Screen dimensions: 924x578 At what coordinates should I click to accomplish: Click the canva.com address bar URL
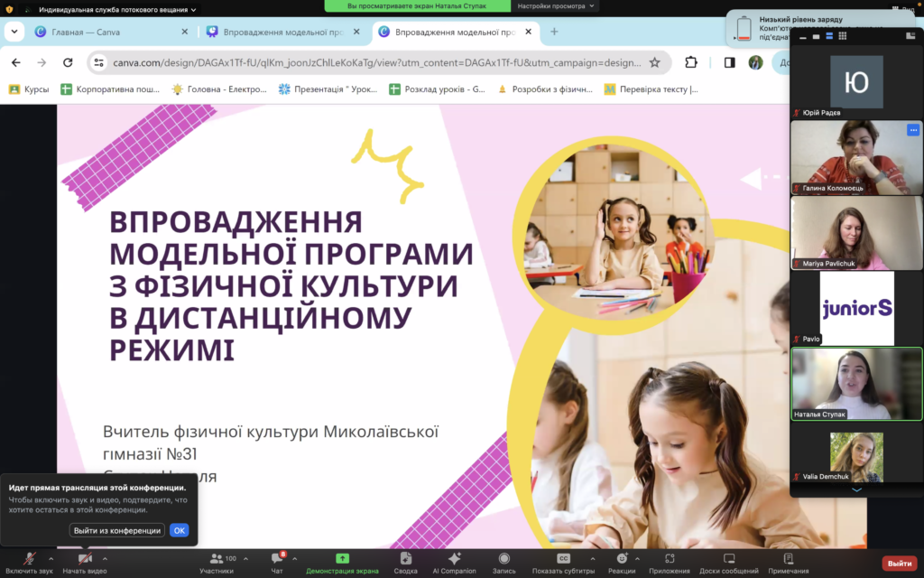tap(376, 62)
